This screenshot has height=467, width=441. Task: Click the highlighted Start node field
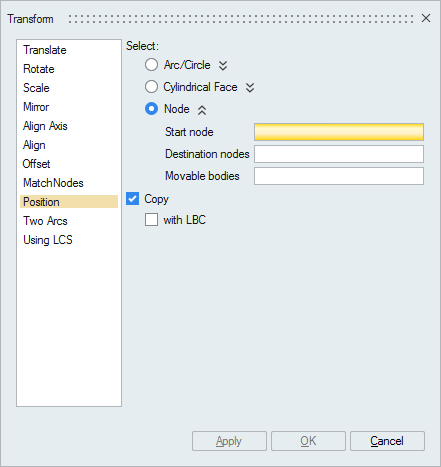coord(339,132)
